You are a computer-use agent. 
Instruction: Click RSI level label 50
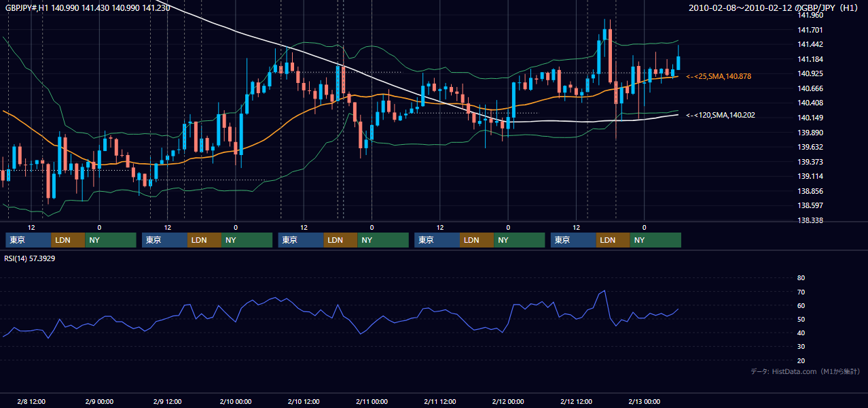point(801,320)
